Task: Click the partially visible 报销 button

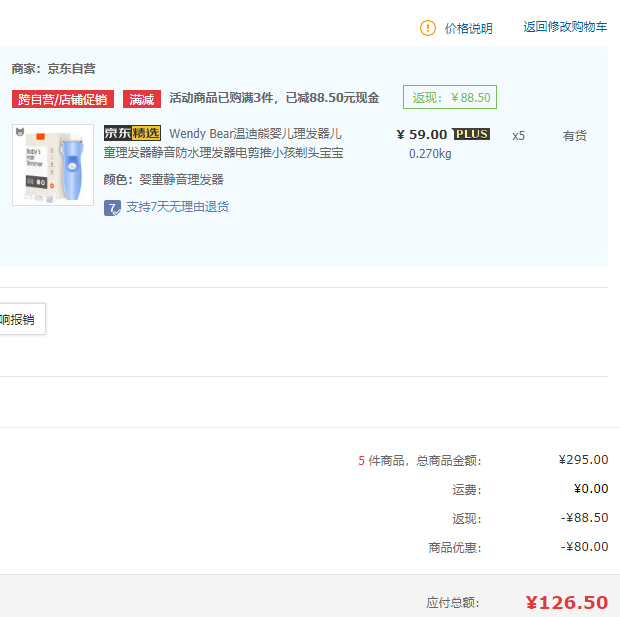Action: coord(22,319)
